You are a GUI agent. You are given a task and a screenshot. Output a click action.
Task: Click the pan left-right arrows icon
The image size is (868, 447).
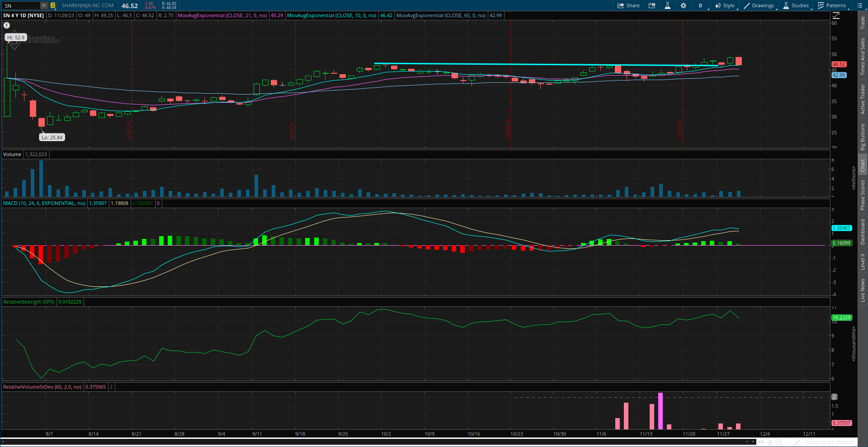click(761, 442)
